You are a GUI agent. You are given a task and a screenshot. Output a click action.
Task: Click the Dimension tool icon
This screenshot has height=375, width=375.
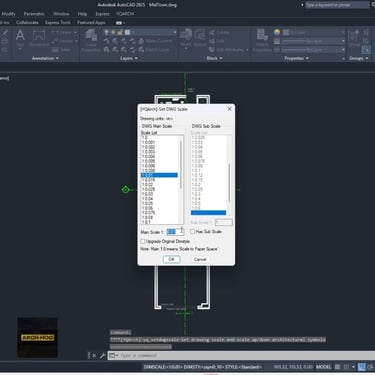tap(39, 36)
